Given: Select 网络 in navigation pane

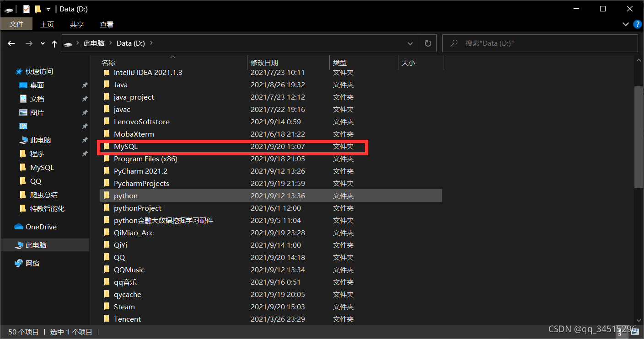Looking at the screenshot, I should tap(32, 264).
